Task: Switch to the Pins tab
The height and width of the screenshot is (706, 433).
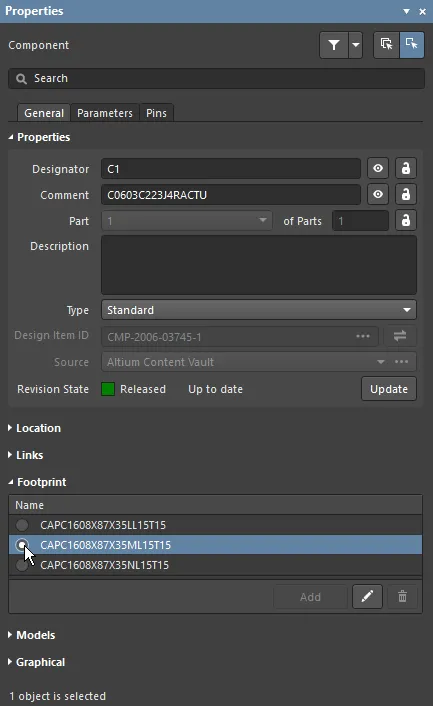Action: tap(156, 113)
